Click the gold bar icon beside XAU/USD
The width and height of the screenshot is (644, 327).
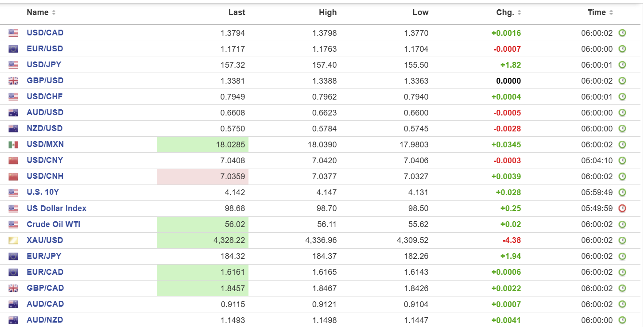13,240
